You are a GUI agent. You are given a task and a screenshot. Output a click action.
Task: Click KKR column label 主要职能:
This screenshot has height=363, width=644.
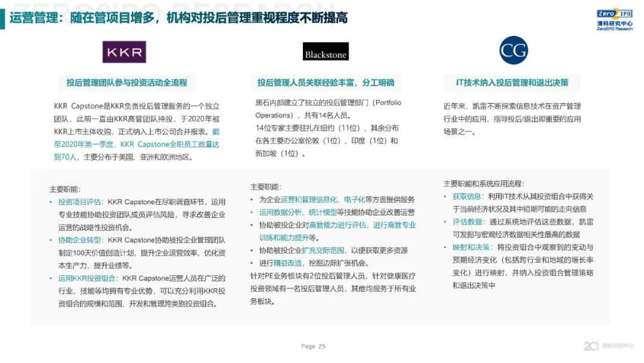point(65,189)
